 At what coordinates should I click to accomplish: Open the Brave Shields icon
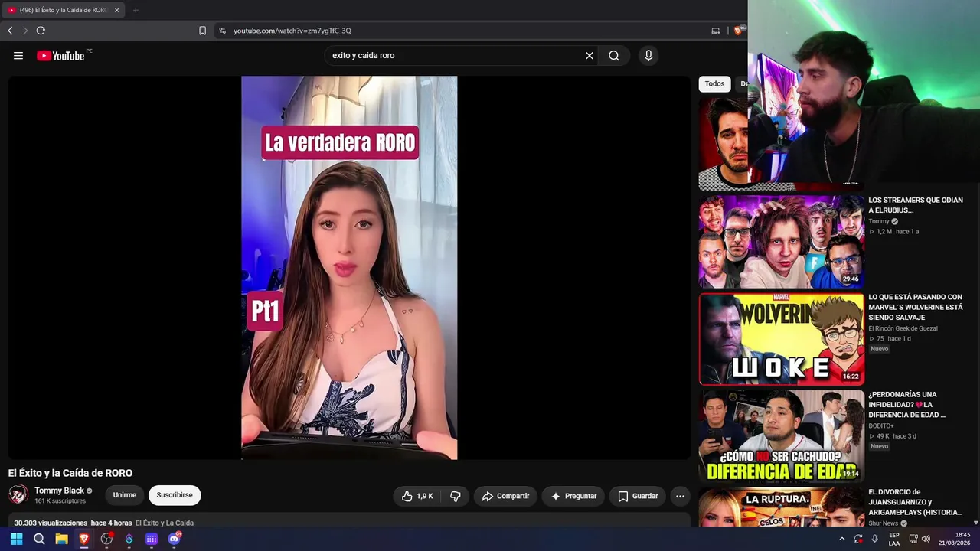click(738, 31)
